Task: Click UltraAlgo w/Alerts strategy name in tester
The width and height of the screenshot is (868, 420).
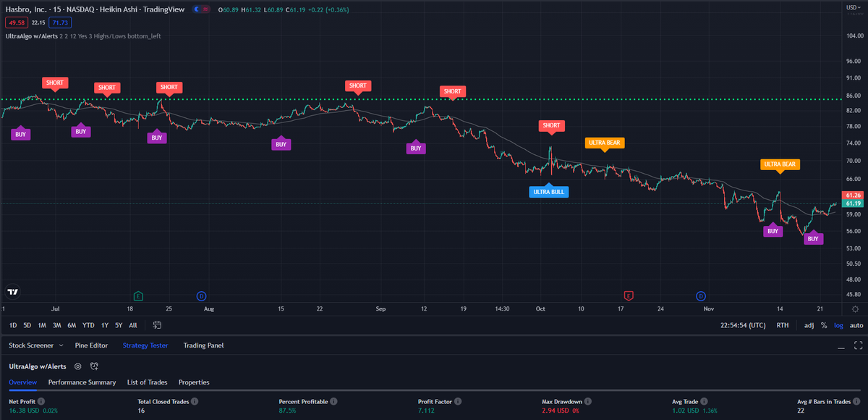Action: pyautogui.click(x=38, y=366)
